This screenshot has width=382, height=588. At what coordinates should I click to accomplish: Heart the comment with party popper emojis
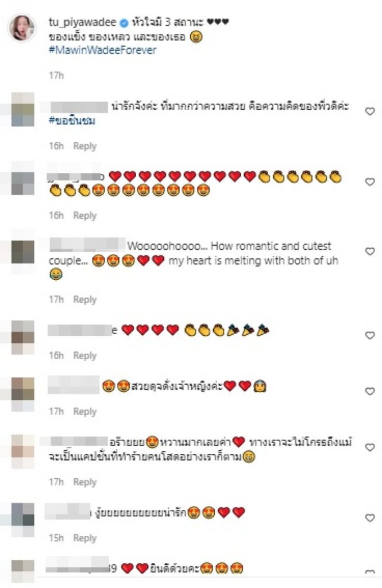[370, 335]
